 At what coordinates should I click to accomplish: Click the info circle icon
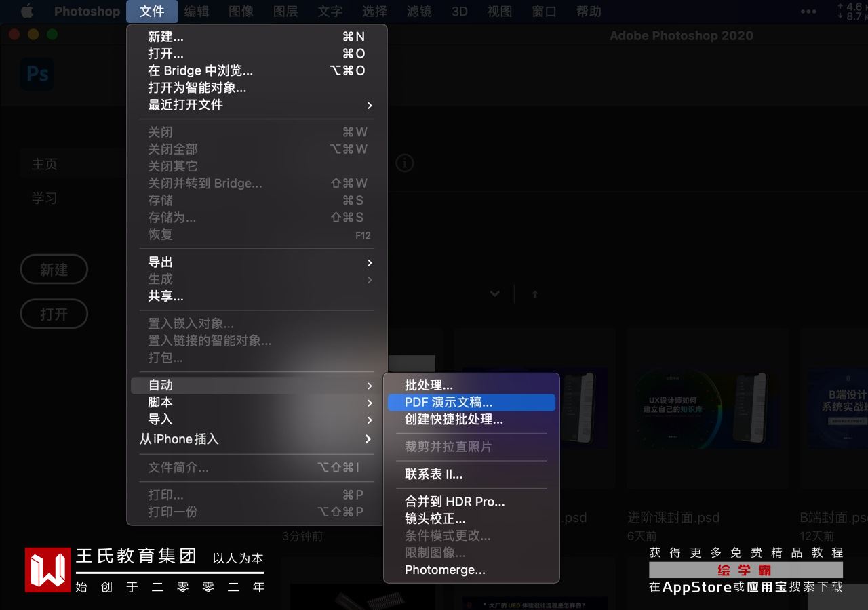pyautogui.click(x=405, y=163)
